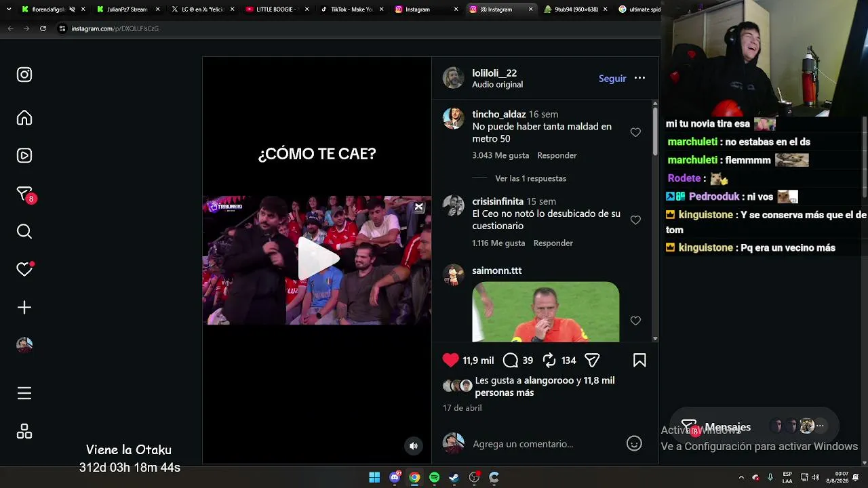
Task: Open the Search magnifier in sidebar
Action: pyautogui.click(x=24, y=232)
